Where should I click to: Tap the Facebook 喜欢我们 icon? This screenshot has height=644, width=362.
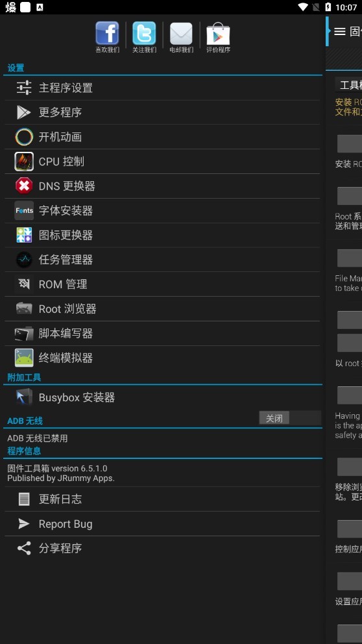click(107, 37)
